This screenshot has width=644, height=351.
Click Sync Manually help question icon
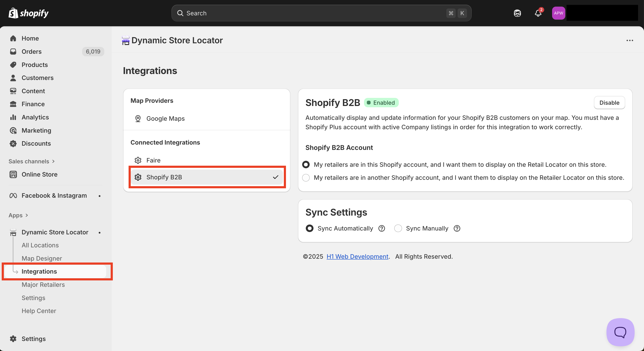pos(457,228)
